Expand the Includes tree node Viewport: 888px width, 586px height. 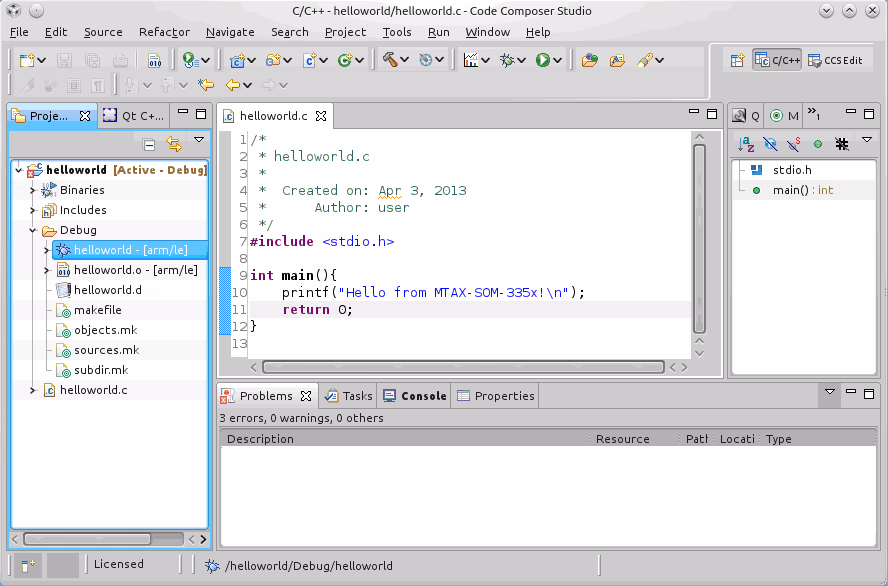(x=33, y=210)
